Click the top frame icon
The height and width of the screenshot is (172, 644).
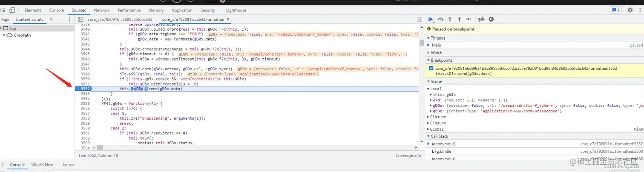pyautogui.click(x=6, y=29)
